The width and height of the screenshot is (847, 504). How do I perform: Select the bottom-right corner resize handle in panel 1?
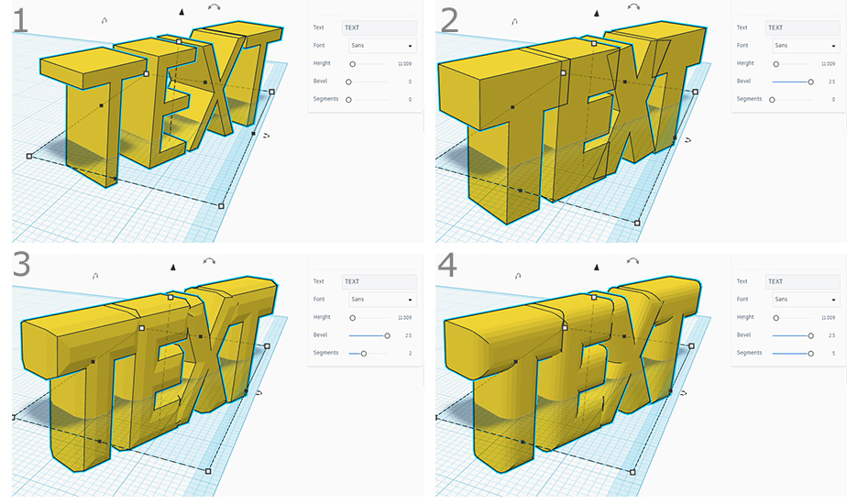(x=221, y=206)
